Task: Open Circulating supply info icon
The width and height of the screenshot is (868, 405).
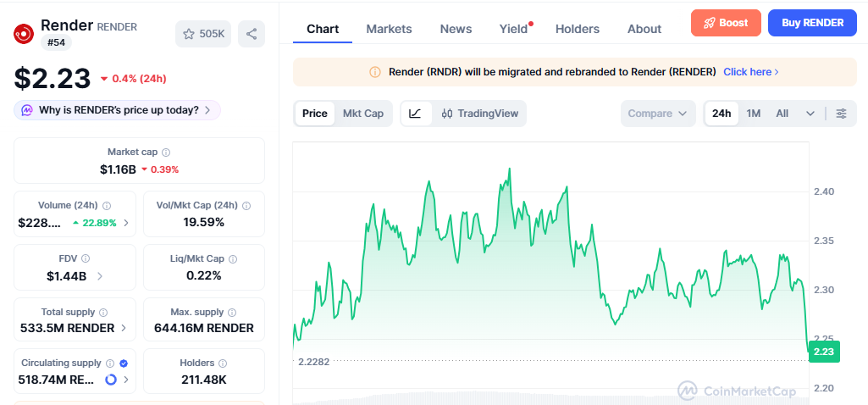Action: point(109,363)
